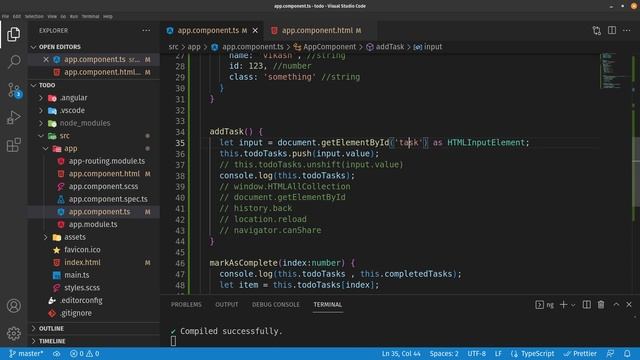Open the Selection menu
This screenshot has width=640, height=360.
click(x=34, y=16)
